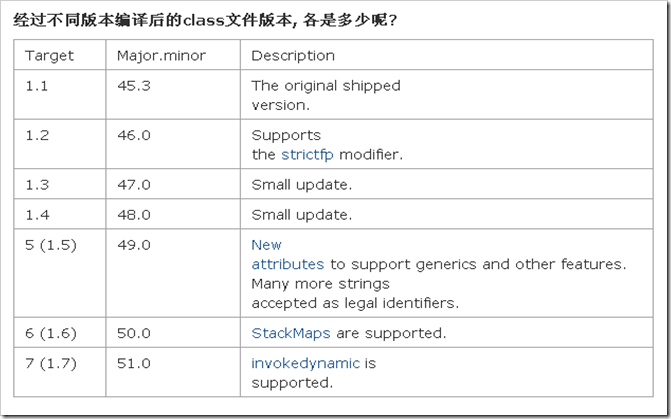Click the 5 (1.5) target cell

coord(50,245)
